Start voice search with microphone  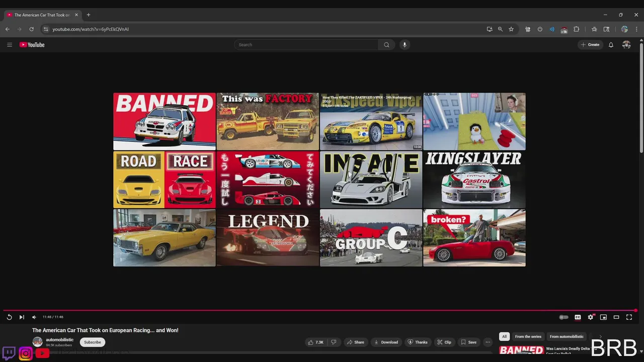(404, 45)
